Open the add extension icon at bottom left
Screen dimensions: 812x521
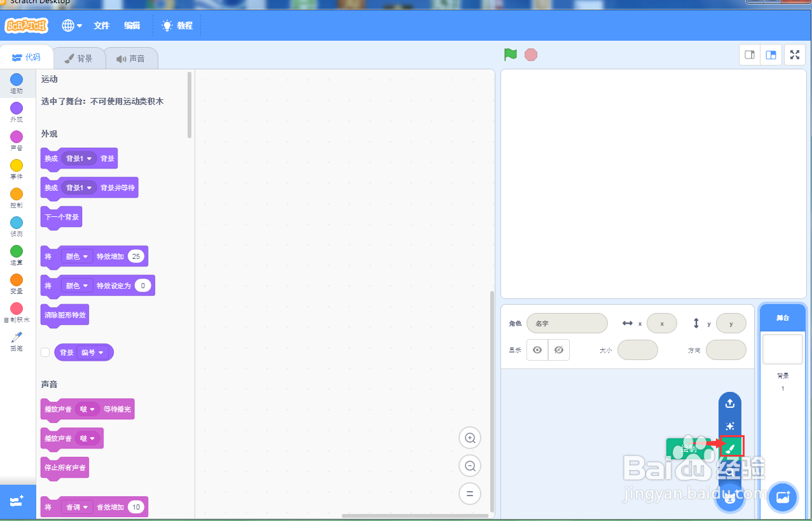tap(17, 501)
